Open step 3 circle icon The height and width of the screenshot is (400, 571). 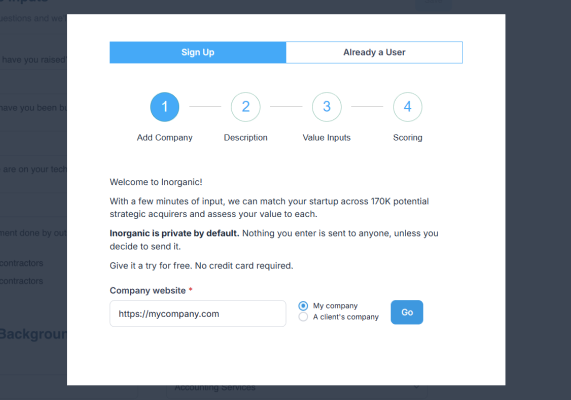(x=327, y=107)
